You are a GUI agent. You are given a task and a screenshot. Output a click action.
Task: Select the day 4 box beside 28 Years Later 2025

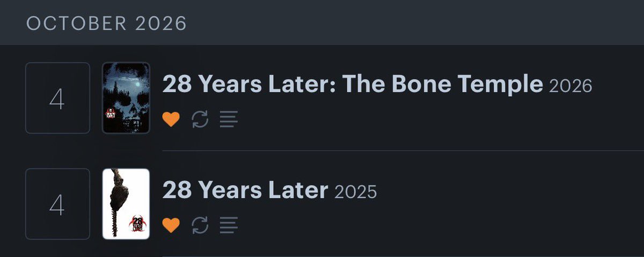tap(57, 204)
